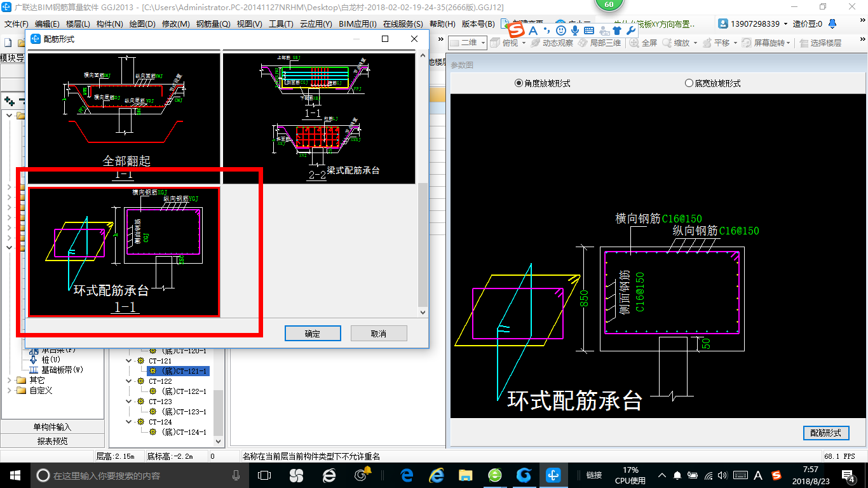Viewport: 868px width, 488px height.
Task: Click the Sogou emoji smiley icon
Action: click(x=560, y=30)
